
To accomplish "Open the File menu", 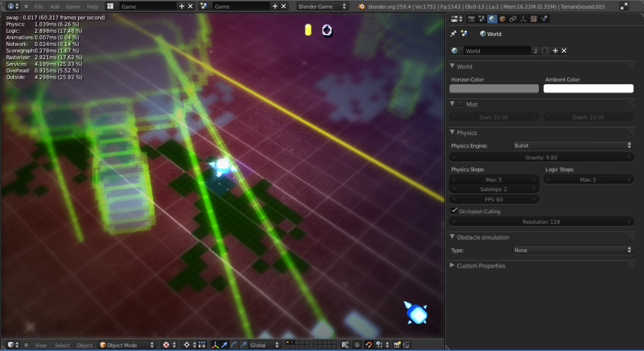I will click(39, 6).
